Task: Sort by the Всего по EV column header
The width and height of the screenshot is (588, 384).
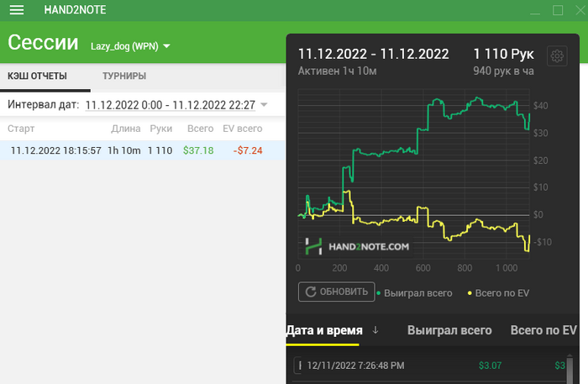Action: (x=543, y=330)
